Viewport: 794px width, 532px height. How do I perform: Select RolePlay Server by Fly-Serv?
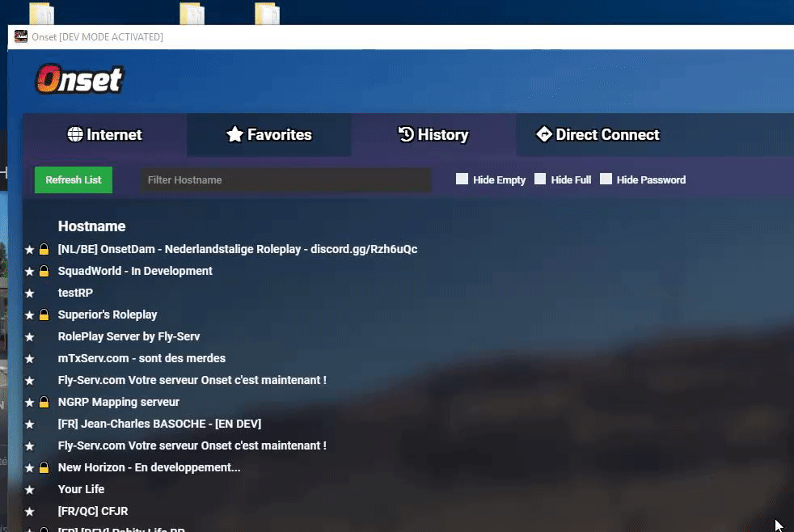[x=129, y=336]
